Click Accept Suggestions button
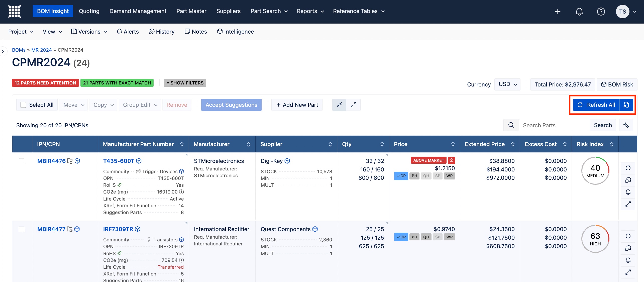This screenshot has width=644, height=282. [x=231, y=105]
